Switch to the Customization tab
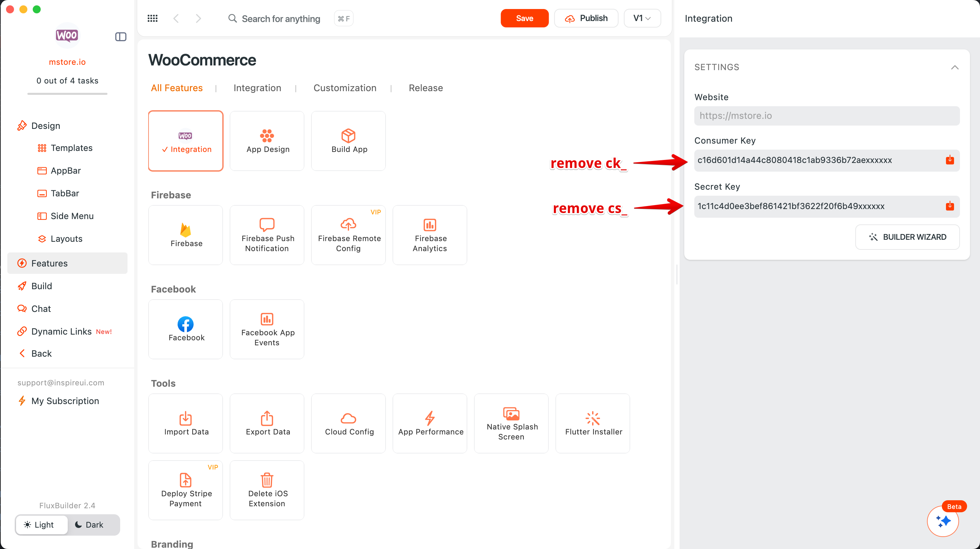The width and height of the screenshot is (980, 549). click(x=345, y=88)
